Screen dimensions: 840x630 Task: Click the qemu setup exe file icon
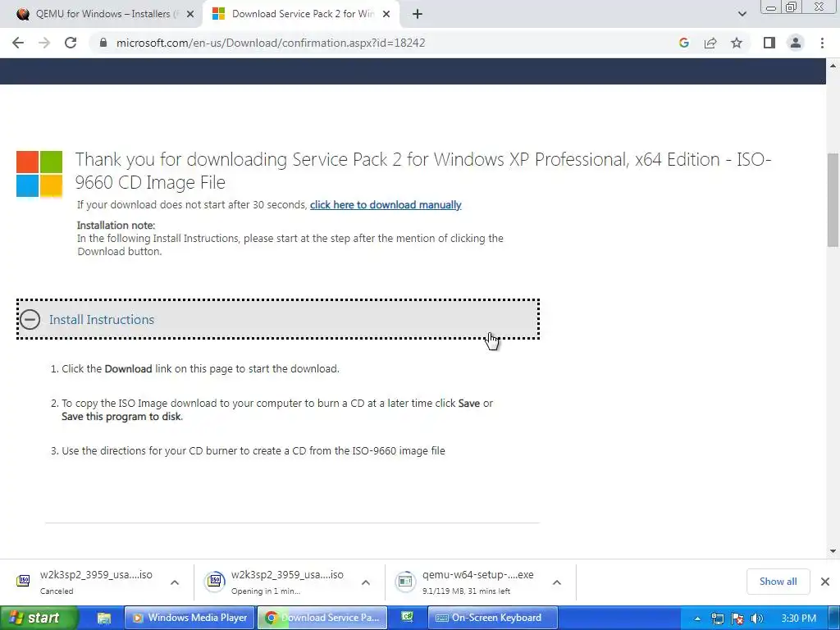click(405, 582)
